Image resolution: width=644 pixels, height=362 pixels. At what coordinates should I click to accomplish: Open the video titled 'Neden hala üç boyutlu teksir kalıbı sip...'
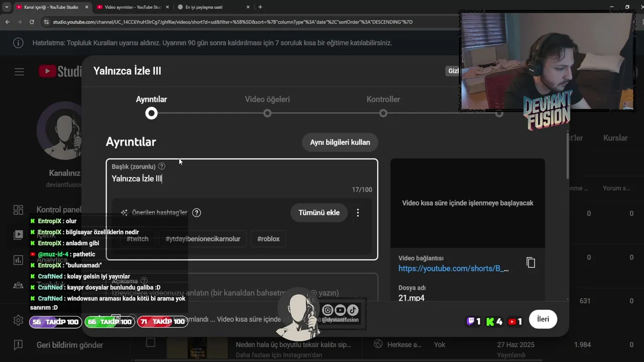pos(293,345)
